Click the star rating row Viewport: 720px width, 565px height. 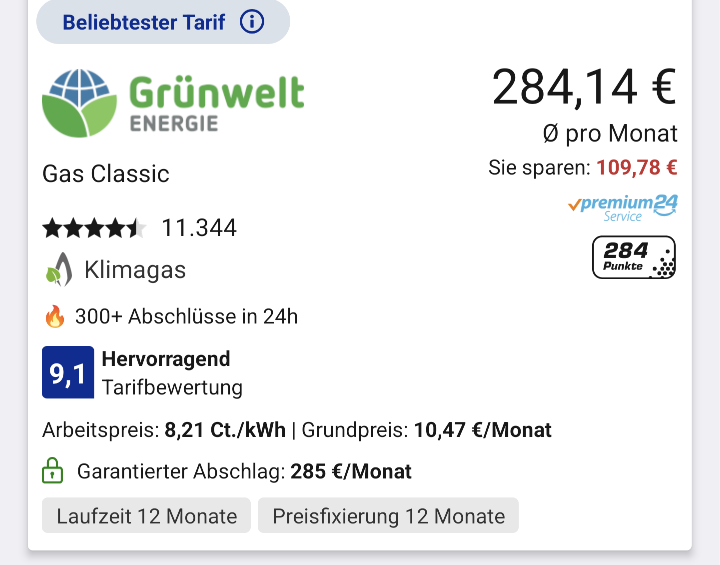(94, 228)
